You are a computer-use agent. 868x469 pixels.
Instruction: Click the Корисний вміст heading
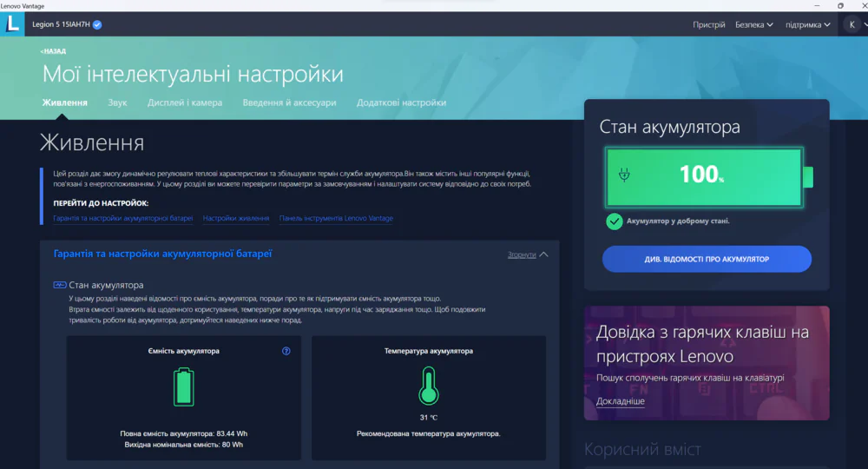(642, 449)
